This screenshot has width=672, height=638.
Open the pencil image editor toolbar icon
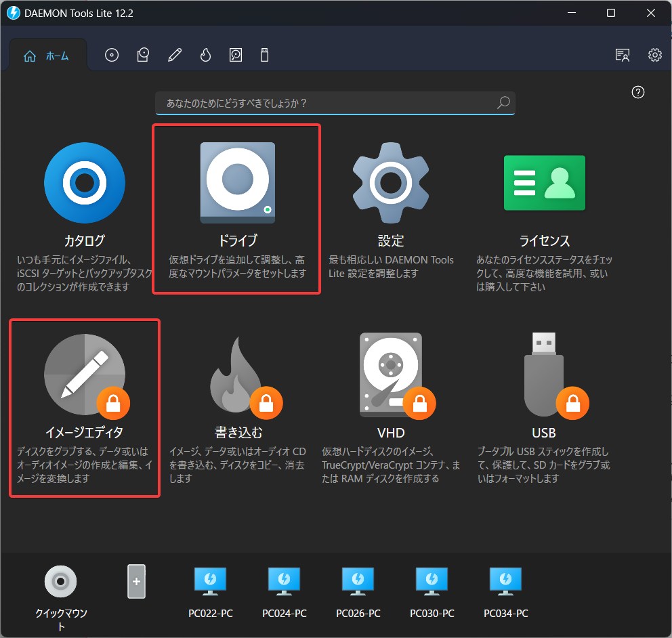pyautogui.click(x=174, y=56)
